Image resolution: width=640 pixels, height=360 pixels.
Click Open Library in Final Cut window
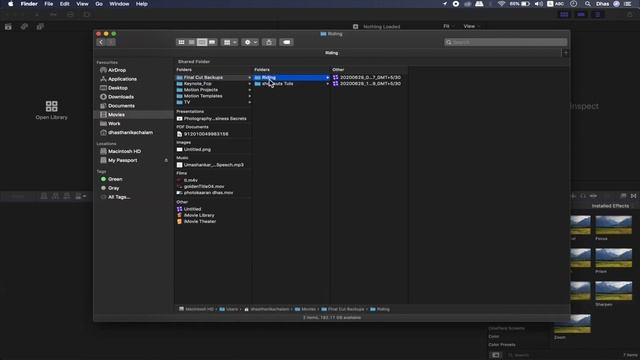point(51,110)
